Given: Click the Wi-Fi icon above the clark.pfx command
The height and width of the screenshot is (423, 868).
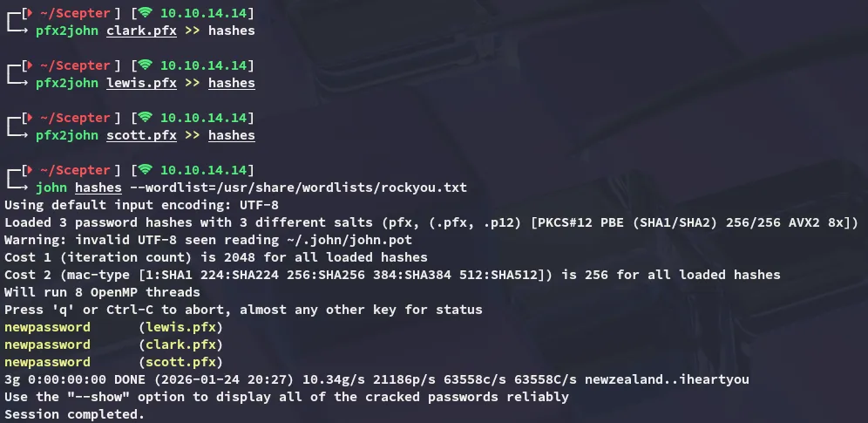Looking at the screenshot, I should [x=145, y=13].
